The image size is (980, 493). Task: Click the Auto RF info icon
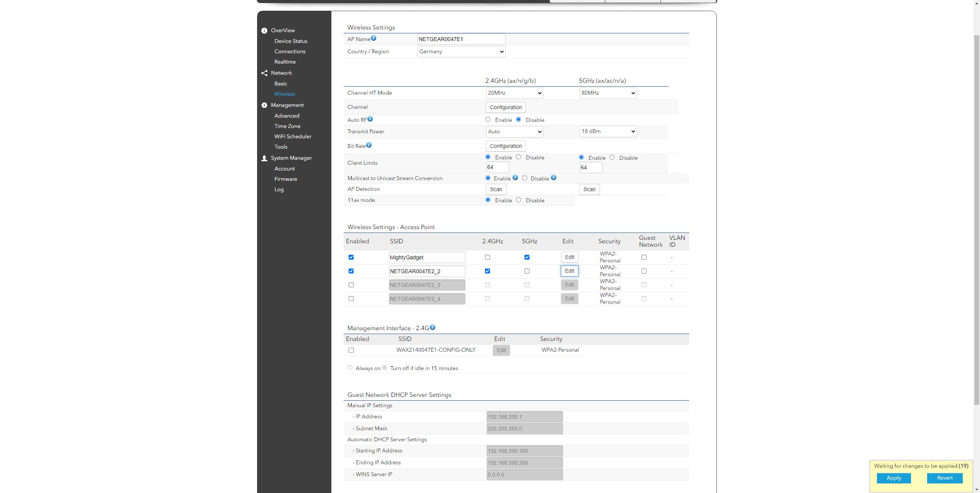click(x=370, y=119)
